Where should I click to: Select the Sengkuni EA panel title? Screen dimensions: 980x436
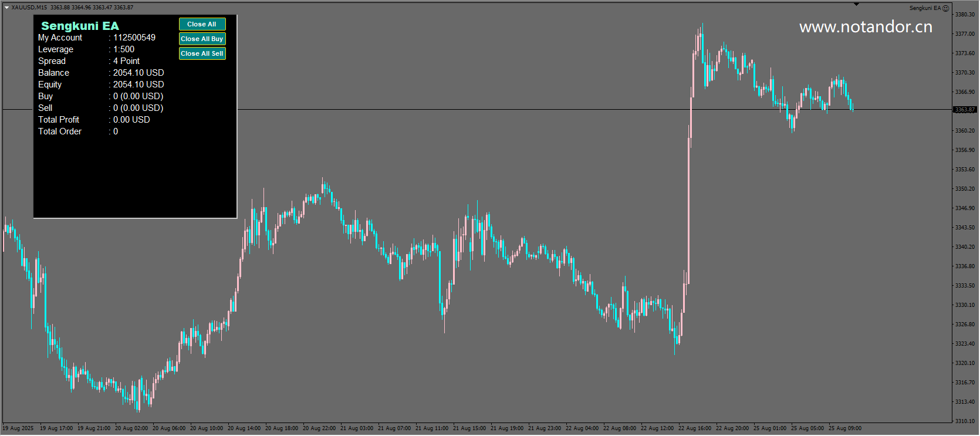pos(80,26)
